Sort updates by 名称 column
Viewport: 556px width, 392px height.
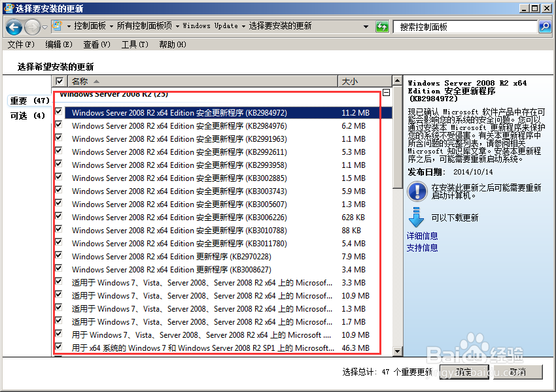pyautogui.click(x=202, y=81)
